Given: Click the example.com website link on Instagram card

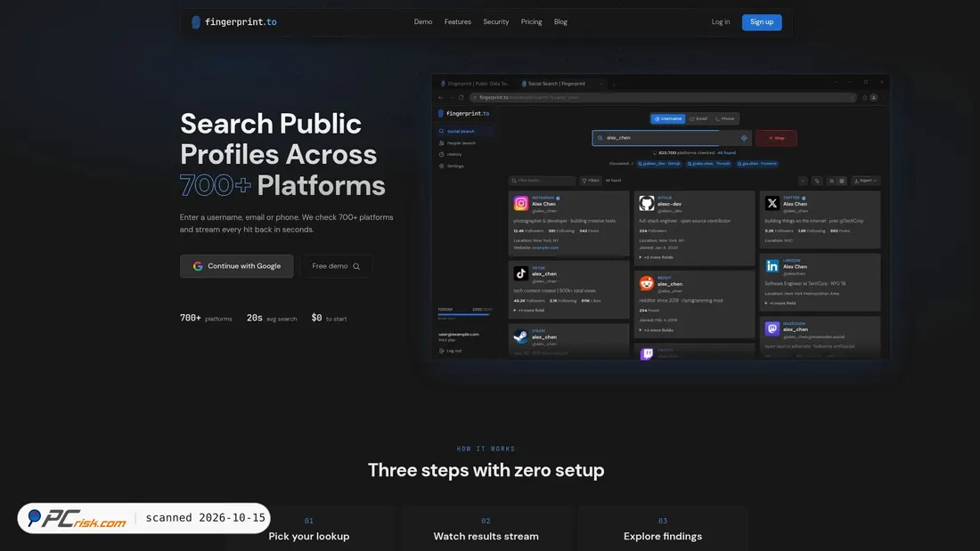Looking at the screenshot, I should 545,248.
